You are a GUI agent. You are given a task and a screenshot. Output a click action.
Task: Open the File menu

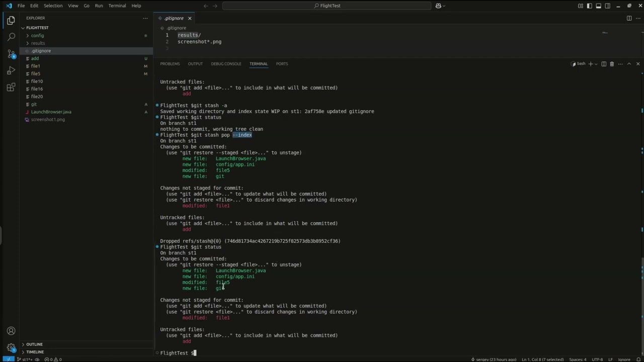pyautogui.click(x=21, y=6)
